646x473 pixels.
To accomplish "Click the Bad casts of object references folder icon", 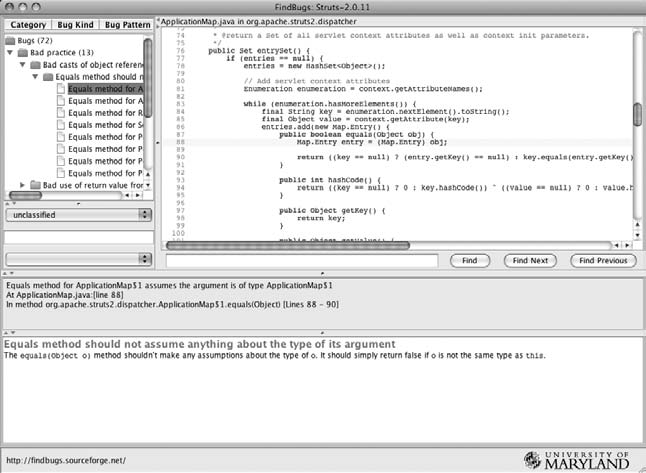I will coord(36,64).
